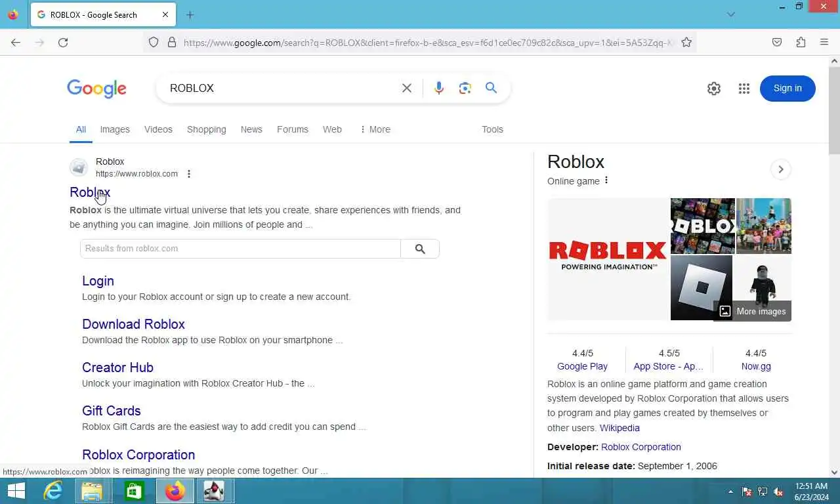
Task: Select the All results tab
Action: [81, 129]
